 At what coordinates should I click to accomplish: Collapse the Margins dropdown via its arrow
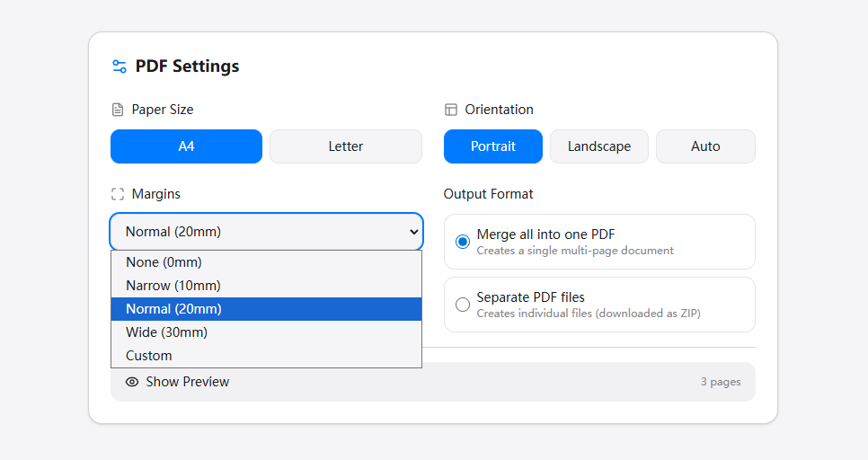413,232
